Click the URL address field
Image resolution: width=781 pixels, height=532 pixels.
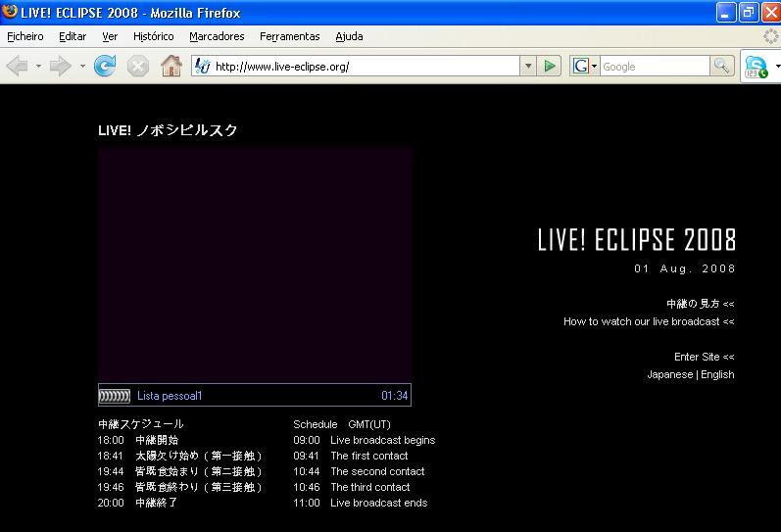tap(366, 67)
